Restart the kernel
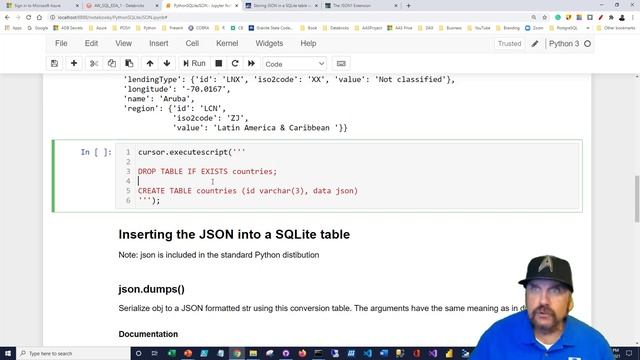The height and width of the screenshot is (360, 640). 235,64
